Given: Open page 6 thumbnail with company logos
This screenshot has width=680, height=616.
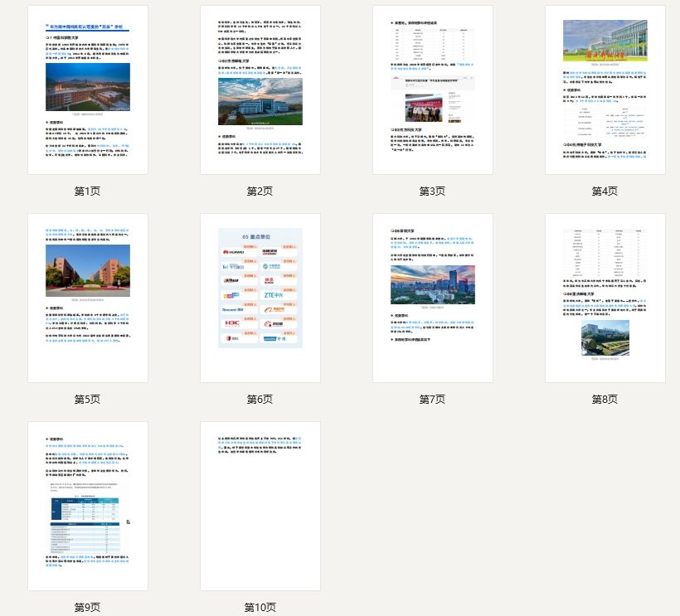Looking at the screenshot, I should click(260, 298).
